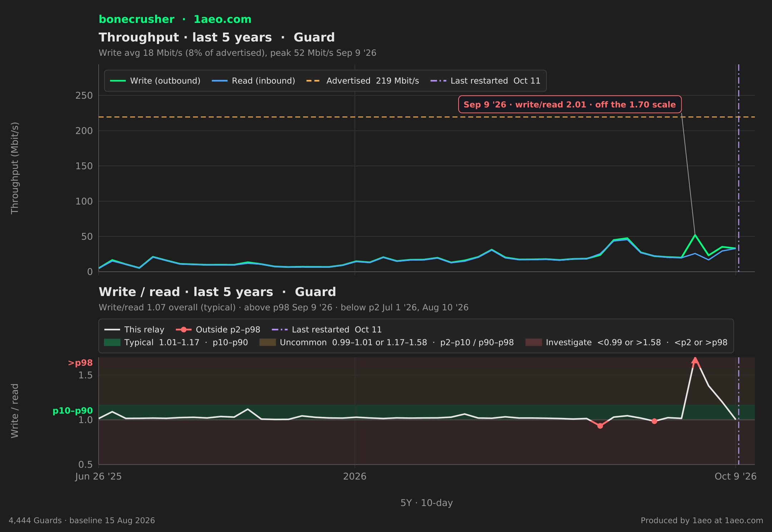Screen dimensions: 772x532
Task: Click the This relay legend entry
Action: (134, 330)
